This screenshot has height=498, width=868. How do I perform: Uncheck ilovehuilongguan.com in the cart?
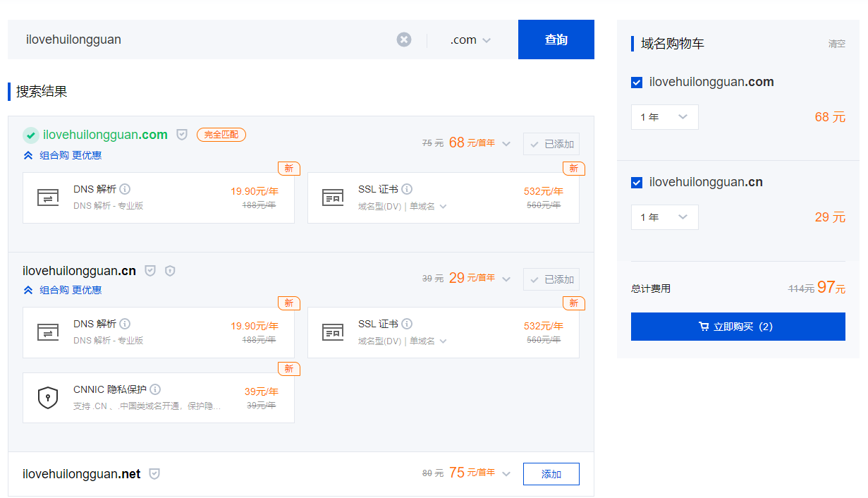(x=637, y=83)
